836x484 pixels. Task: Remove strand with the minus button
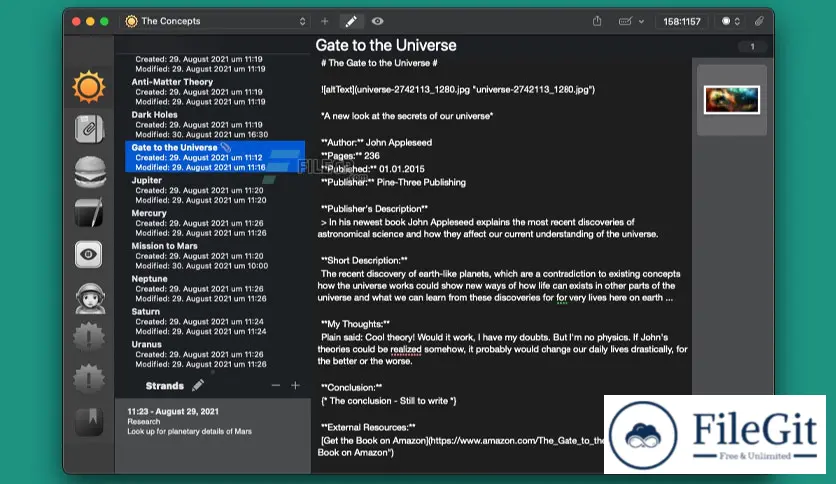[276, 385]
